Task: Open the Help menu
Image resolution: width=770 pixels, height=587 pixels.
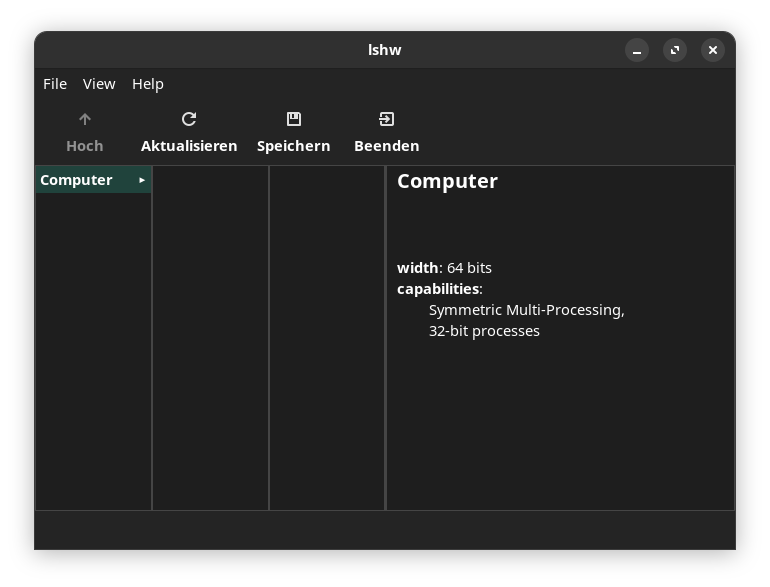Action: (x=148, y=84)
